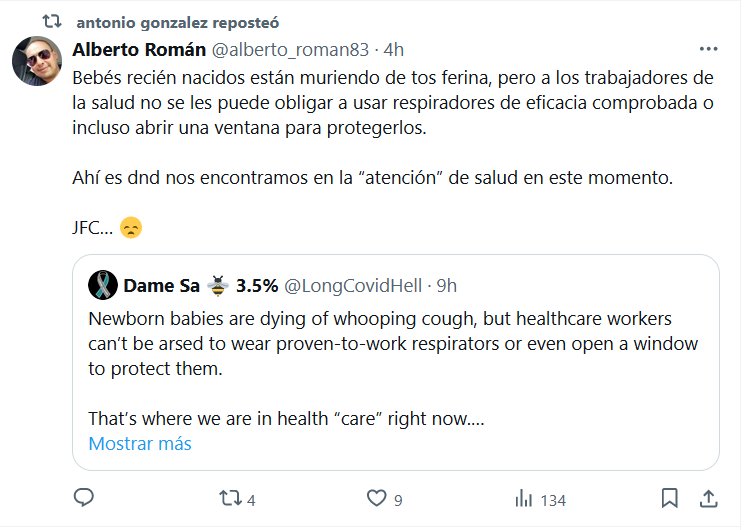The width and height of the screenshot is (744, 530).
Task: Click Dame Sa's ribbon avatar
Action: (x=103, y=286)
